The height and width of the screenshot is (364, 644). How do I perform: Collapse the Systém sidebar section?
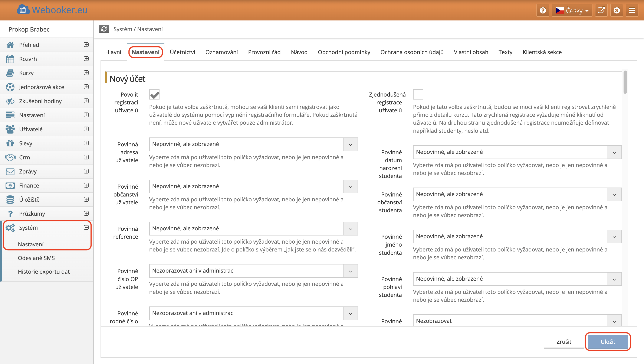tap(86, 227)
